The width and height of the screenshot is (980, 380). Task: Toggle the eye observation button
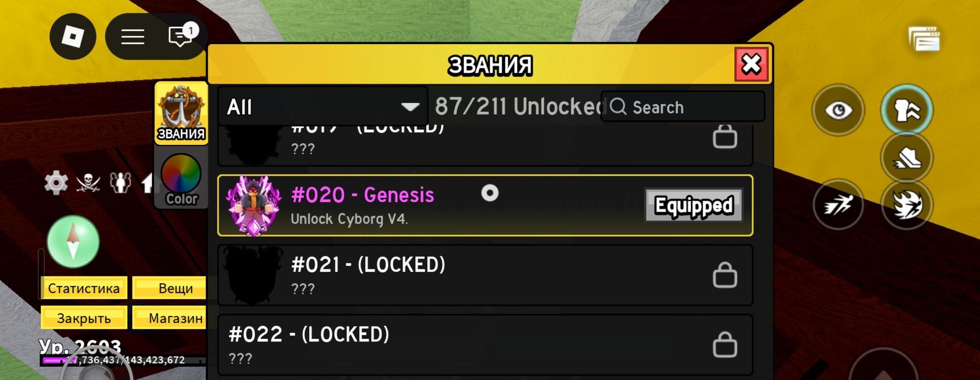click(838, 110)
